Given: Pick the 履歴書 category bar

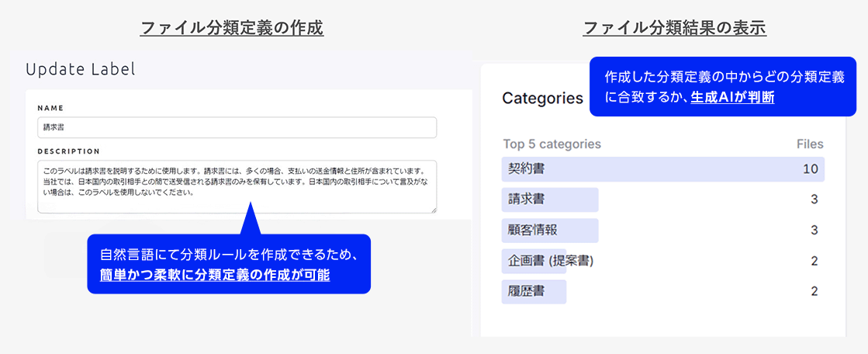Looking at the screenshot, I should (534, 292).
